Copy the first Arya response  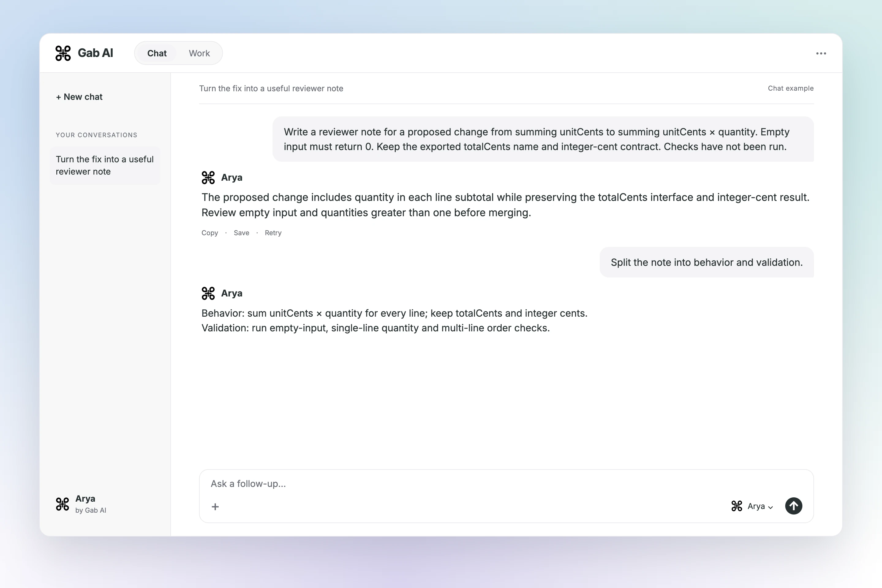tap(209, 233)
